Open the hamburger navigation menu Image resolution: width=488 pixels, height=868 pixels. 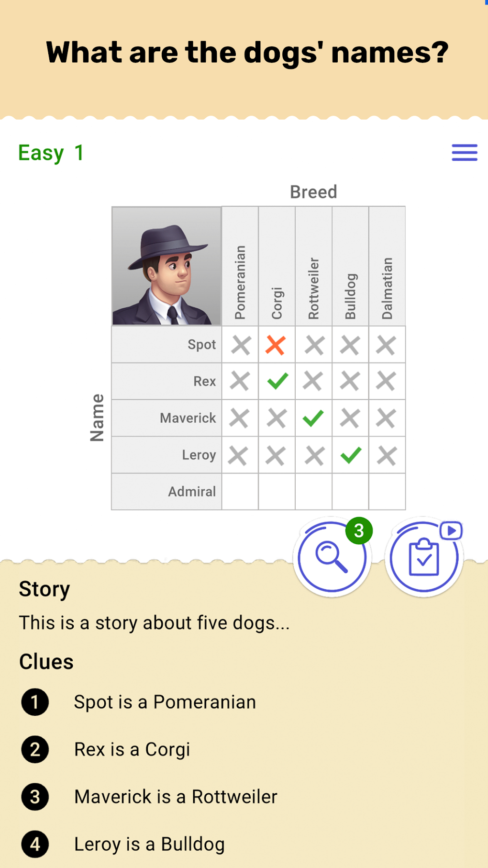pyautogui.click(x=464, y=152)
